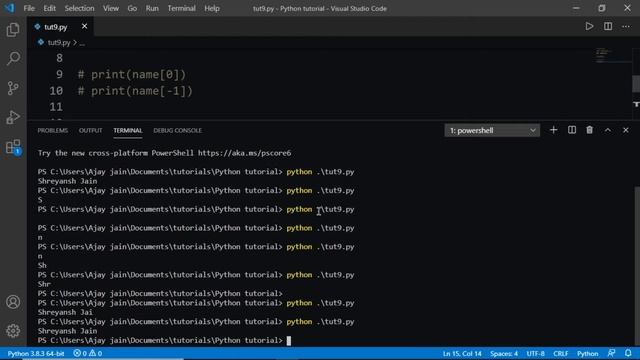Open the Explorer view in activity bar
640x360 pixels.
click(x=13, y=30)
